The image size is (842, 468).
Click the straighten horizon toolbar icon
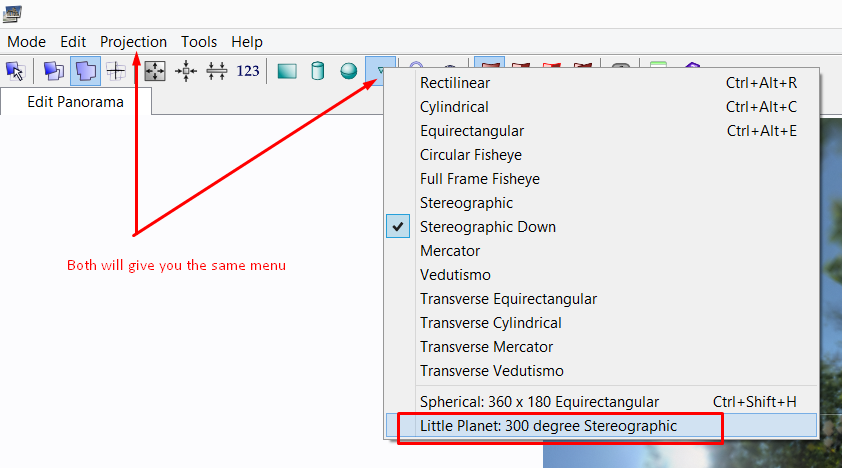tap(217, 71)
